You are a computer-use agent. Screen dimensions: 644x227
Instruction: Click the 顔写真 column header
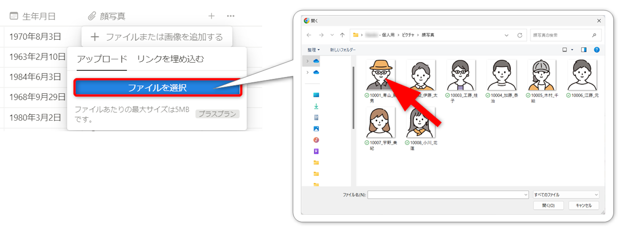click(x=107, y=16)
